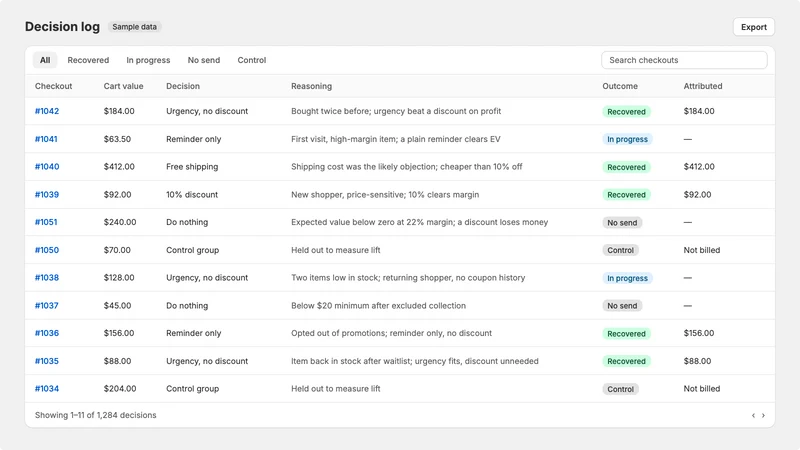800x450 pixels.
Task: Open checkout #1035
Action: coord(47,361)
